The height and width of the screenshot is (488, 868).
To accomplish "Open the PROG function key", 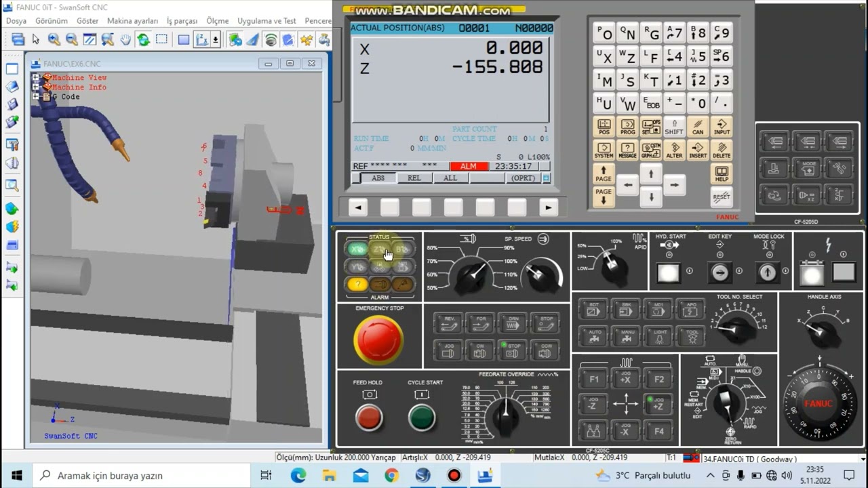I will (628, 127).
